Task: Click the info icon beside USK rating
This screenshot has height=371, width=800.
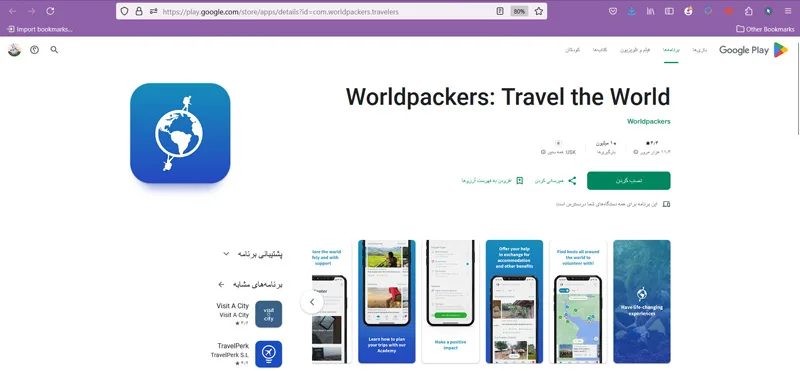Action: [x=543, y=152]
